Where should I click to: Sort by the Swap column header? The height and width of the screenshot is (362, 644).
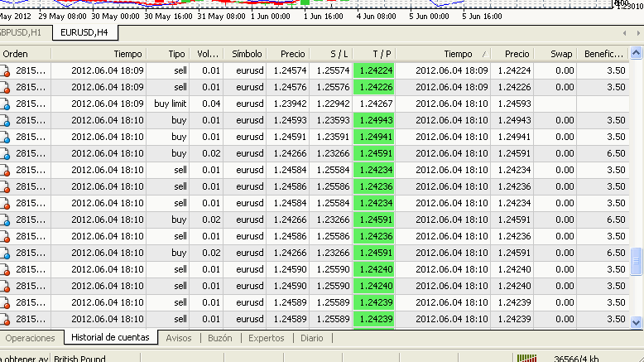point(560,54)
